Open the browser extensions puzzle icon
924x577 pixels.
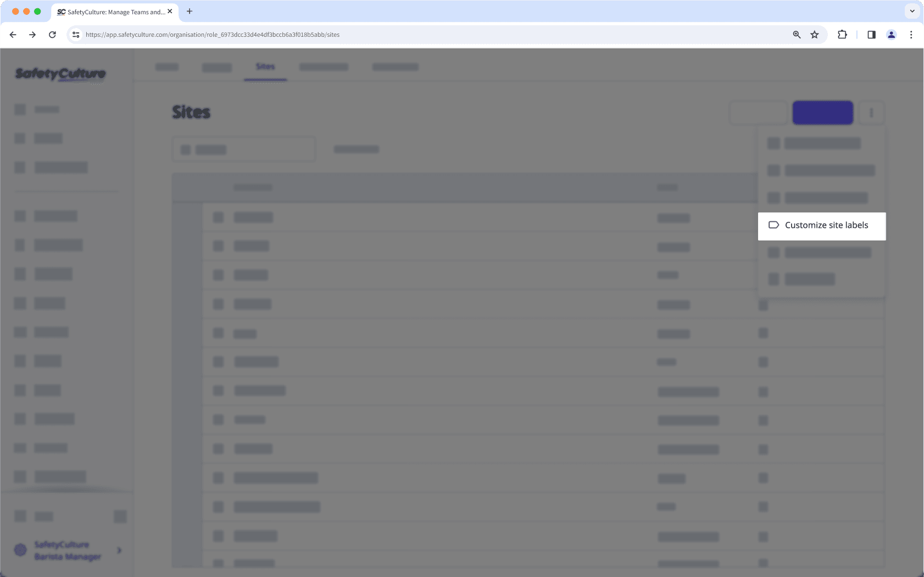pyautogui.click(x=842, y=34)
